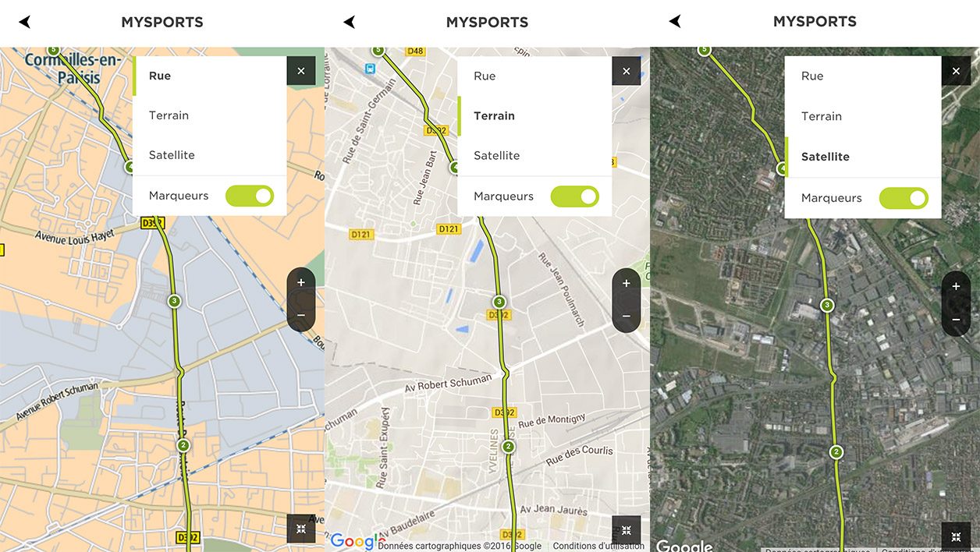Click kilometer marker 5 on terrain map
980x552 pixels.
coord(378,51)
